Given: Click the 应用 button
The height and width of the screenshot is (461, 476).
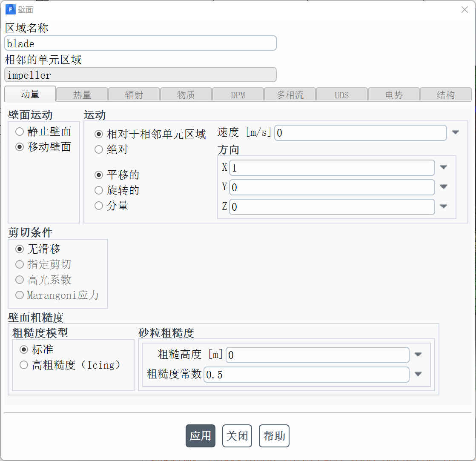Looking at the screenshot, I should [x=201, y=436].
